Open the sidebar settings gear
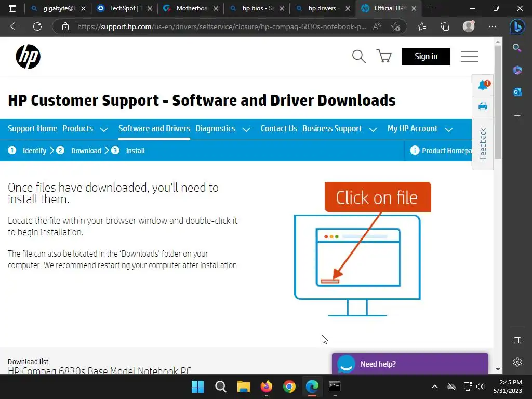Viewport: 532px width, 399px height. (517, 362)
